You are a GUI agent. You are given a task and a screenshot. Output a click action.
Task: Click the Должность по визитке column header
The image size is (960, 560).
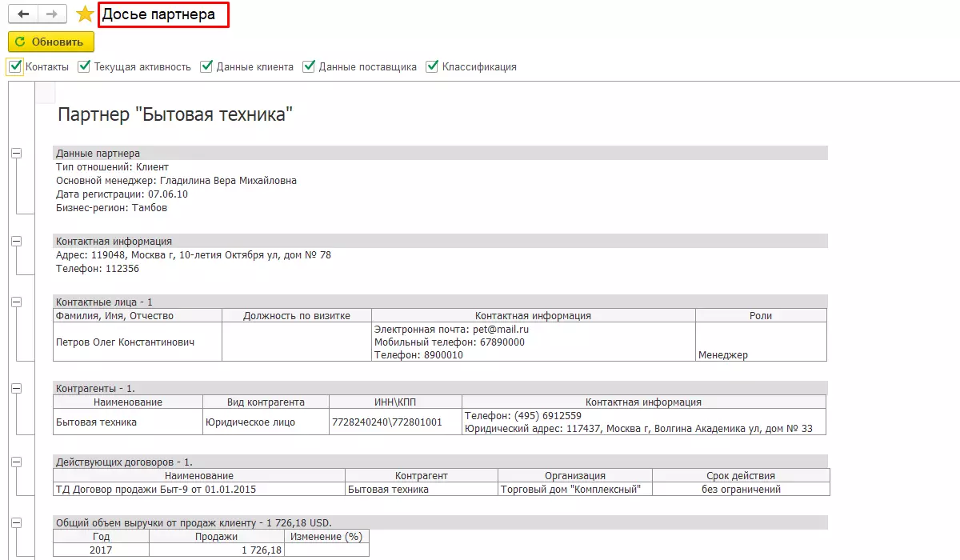[297, 315]
